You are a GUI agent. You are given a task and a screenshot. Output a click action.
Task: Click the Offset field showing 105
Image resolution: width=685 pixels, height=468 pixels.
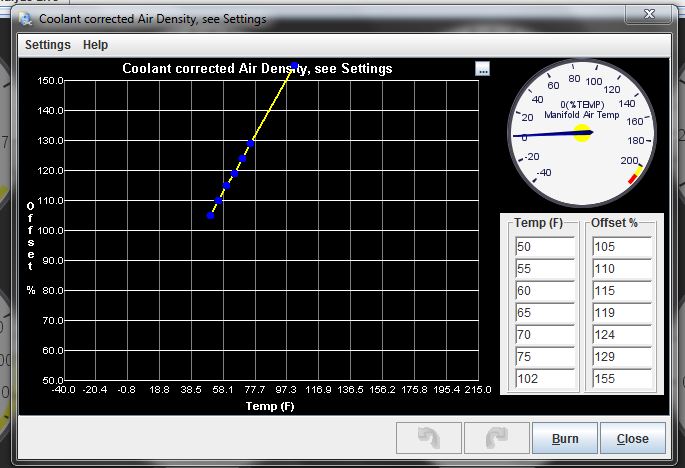(x=621, y=247)
